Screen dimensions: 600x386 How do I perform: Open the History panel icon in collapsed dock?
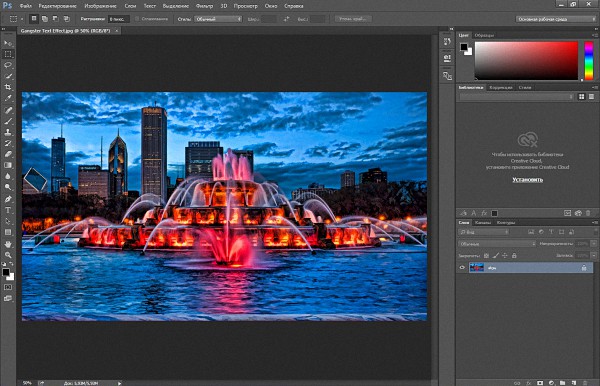tap(447, 42)
